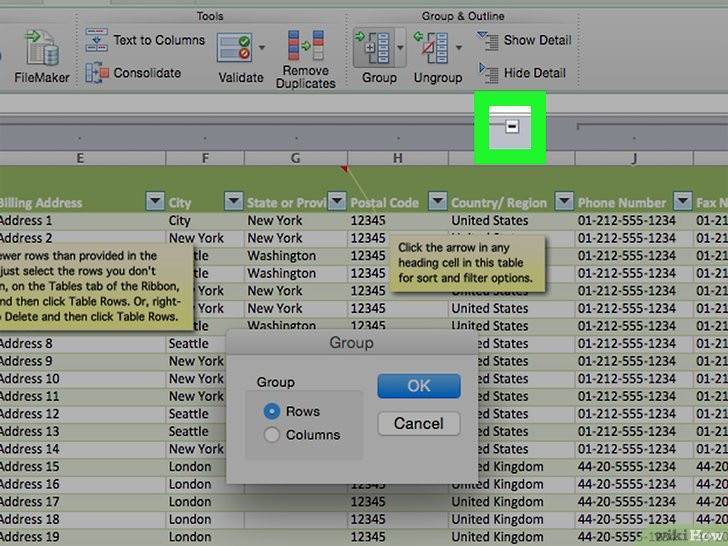Select column F header

[205, 158]
